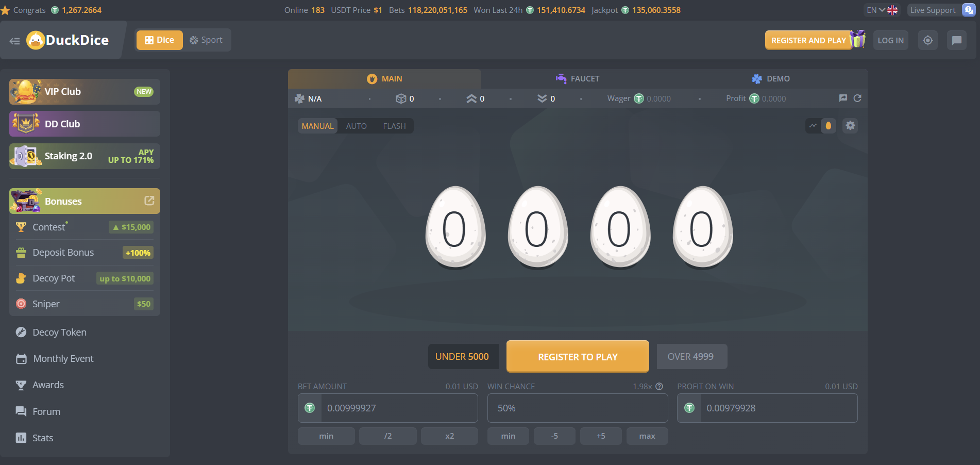
Task: Click the Bet Amount Tether currency icon
Action: (310, 408)
